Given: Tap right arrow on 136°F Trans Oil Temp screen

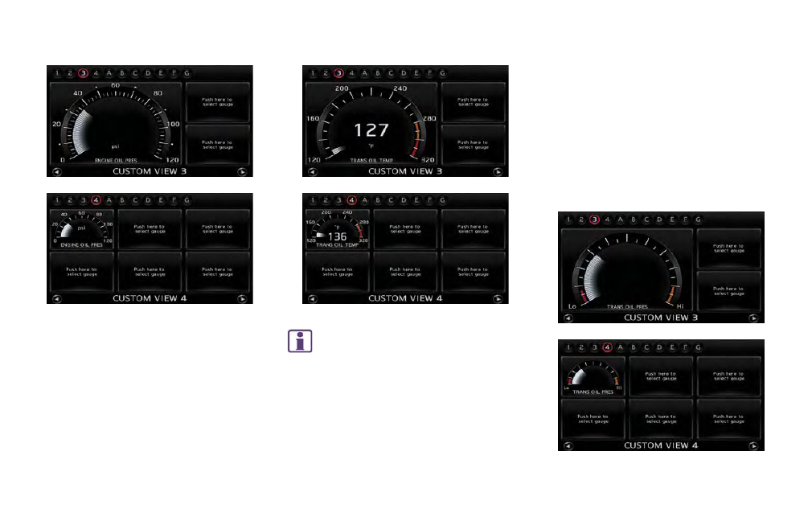Looking at the screenshot, I should (x=498, y=298).
